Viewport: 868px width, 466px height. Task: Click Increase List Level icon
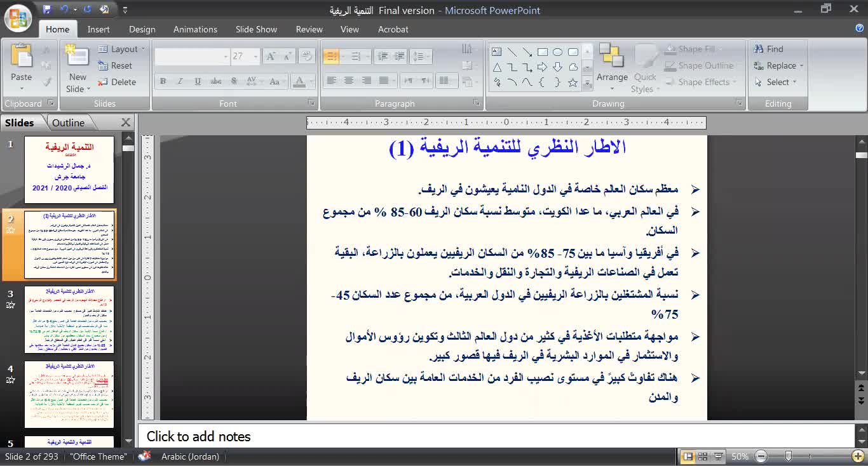(x=400, y=56)
